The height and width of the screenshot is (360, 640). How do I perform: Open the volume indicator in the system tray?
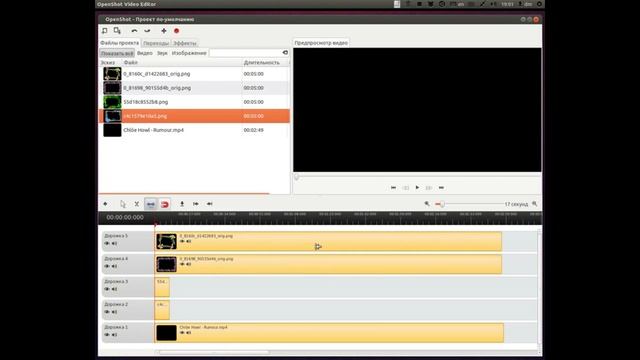[x=493, y=4]
